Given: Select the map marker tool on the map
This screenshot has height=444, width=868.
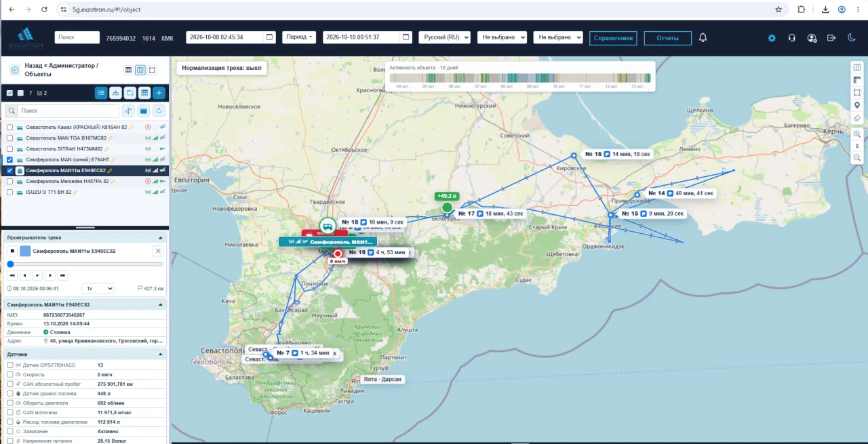Looking at the screenshot, I should pos(857,105).
